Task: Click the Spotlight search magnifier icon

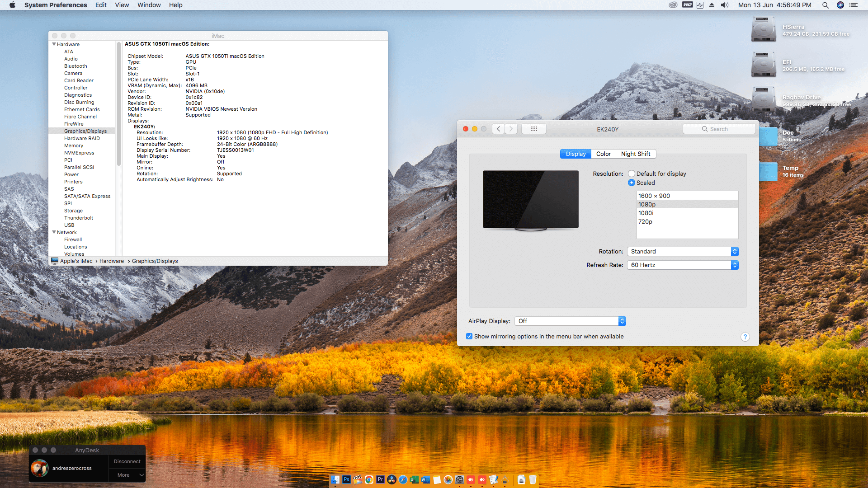Action: tap(825, 5)
